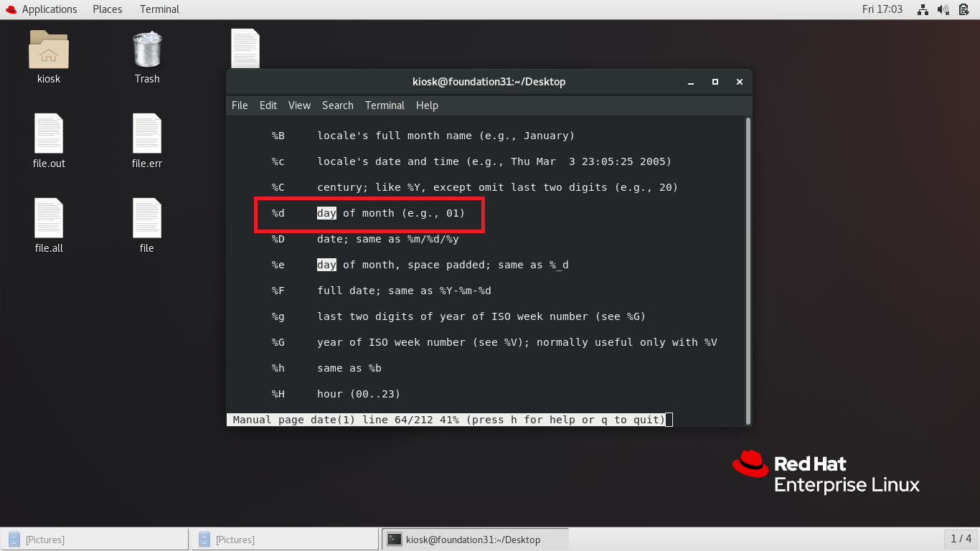This screenshot has height=551, width=980.
Task: Click the %C century line
Action: pos(474,187)
